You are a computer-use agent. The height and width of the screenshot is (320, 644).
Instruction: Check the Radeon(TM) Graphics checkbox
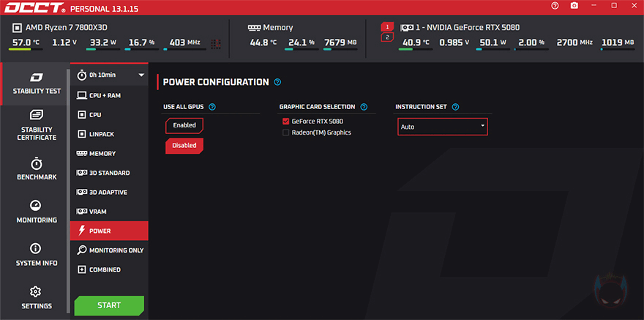[286, 133]
